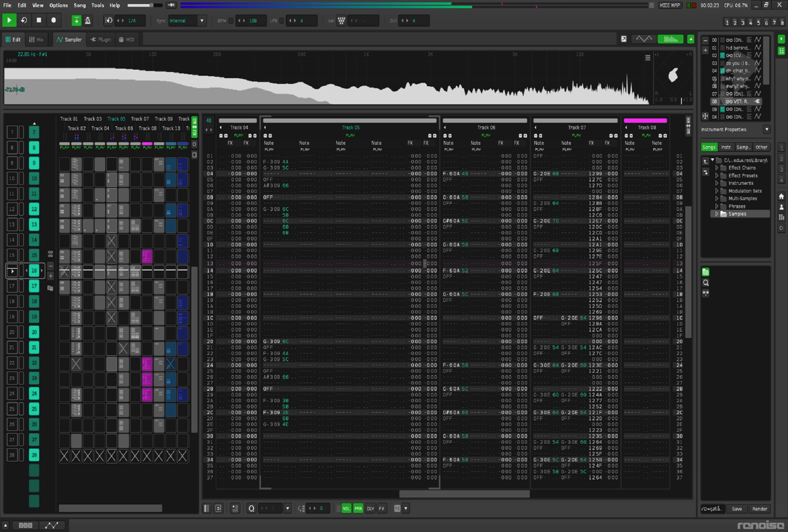Delete instrument using the minus button
This screenshot has width=788, height=532.
(x=705, y=40)
